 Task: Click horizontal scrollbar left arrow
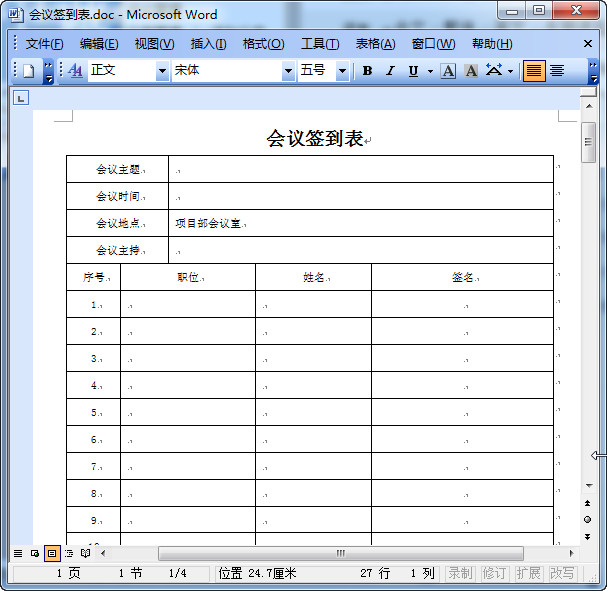pyautogui.click(x=103, y=553)
